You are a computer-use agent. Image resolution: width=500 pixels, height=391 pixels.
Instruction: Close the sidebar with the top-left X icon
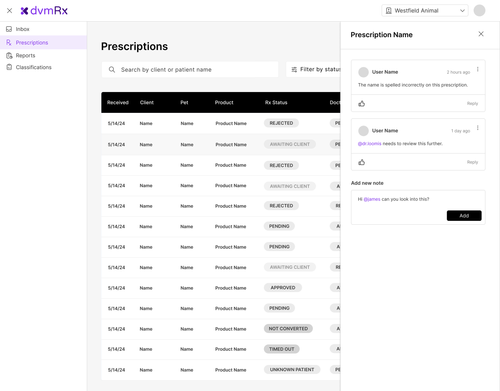pyautogui.click(x=9, y=11)
